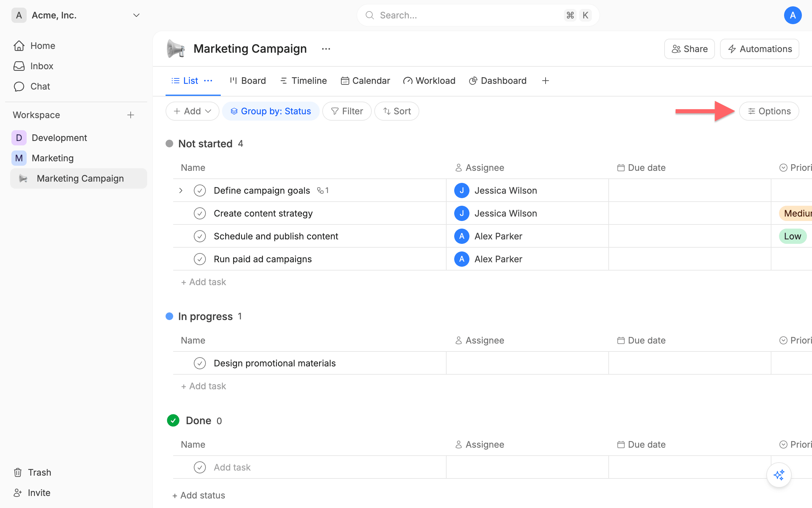Screen dimensions: 812x508
Task: Click the Done group's empty task checkbox
Action: 200,467
